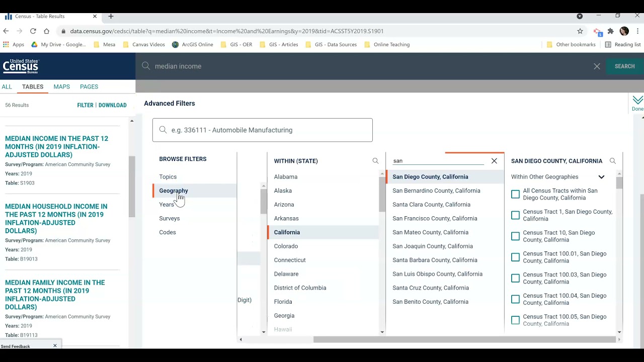644x362 pixels.
Task: Open Median Income in the Past 12 Months table S1903
Action: pyautogui.click(x=56, y=147)
